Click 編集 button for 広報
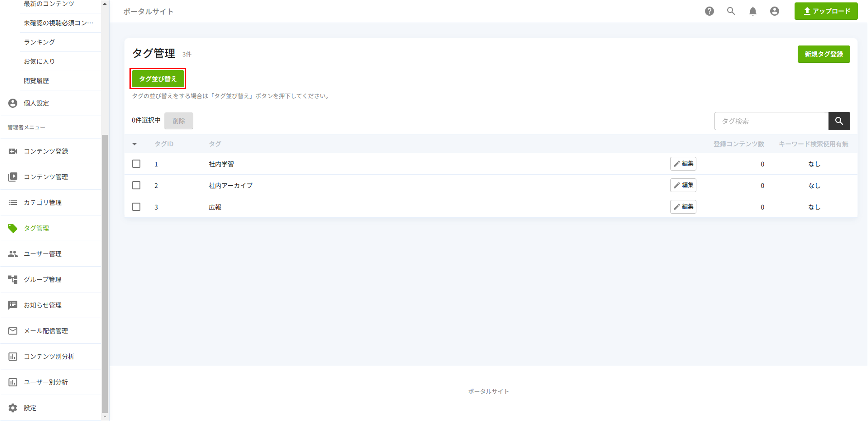 coord(683,207)
